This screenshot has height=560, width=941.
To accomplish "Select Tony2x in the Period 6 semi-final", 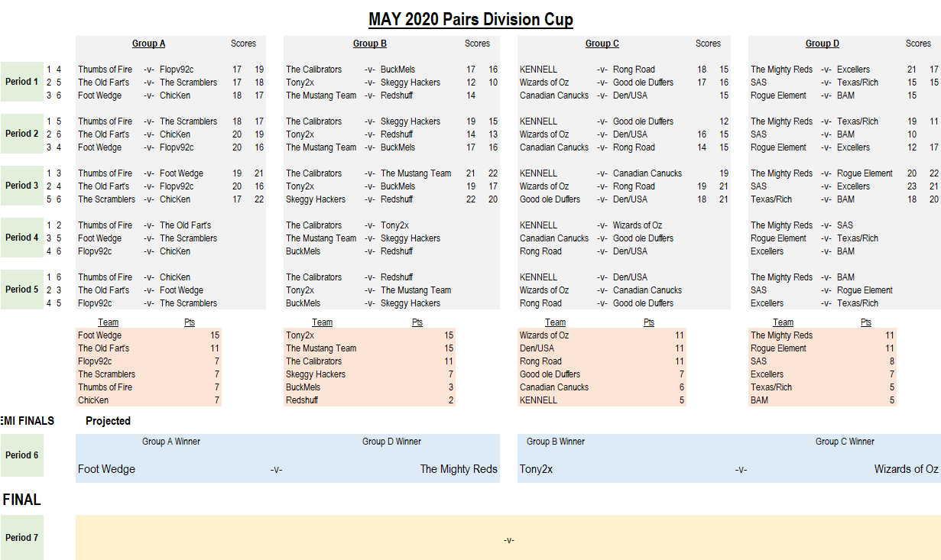I will point(536,469).
